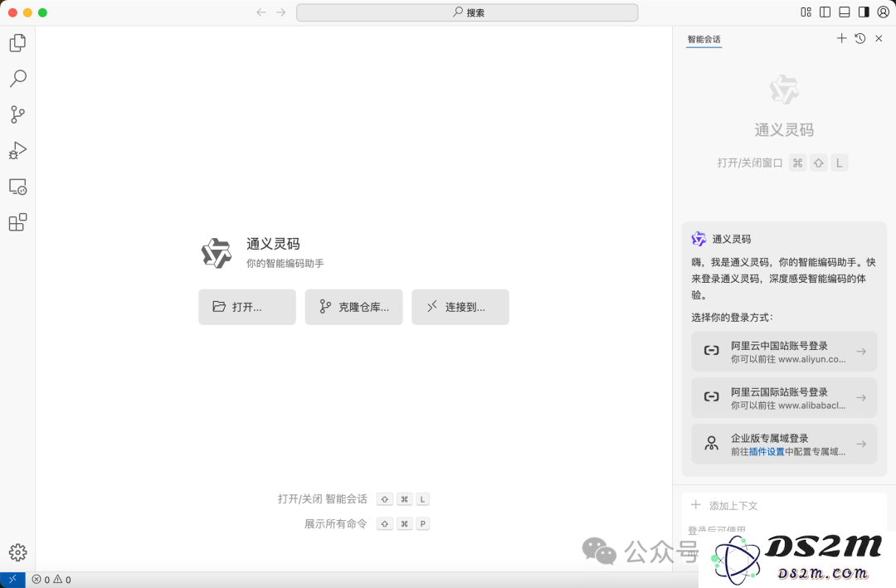Click the arrow on 企业版专属域登录 row

tap(861, 444)
